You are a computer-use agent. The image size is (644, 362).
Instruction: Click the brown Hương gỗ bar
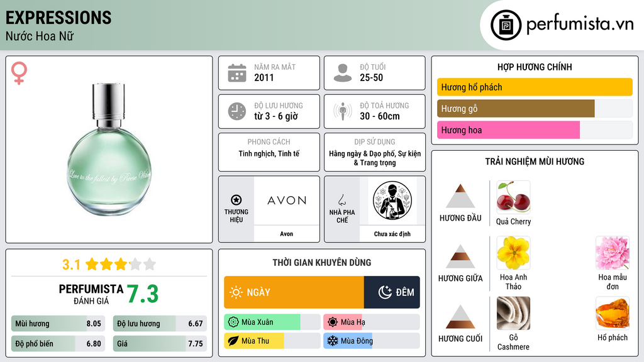point(516,109)
